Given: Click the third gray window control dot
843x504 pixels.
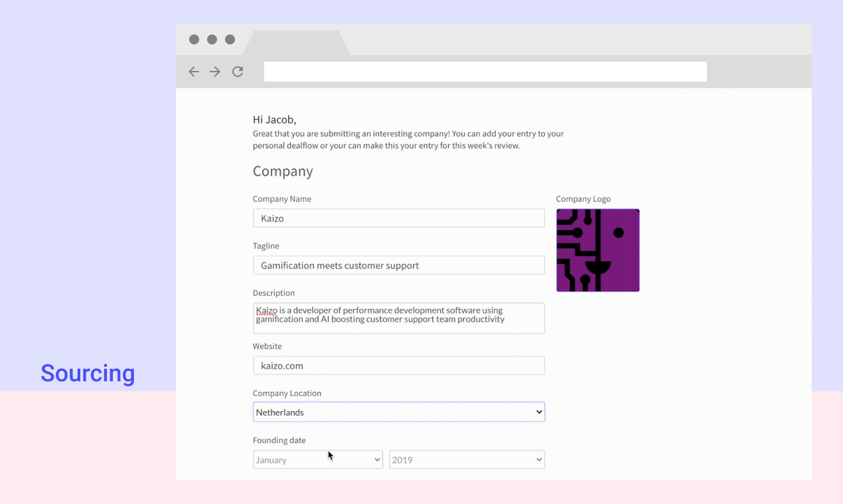Looking at the screenshot, I should tap(230, 40).
